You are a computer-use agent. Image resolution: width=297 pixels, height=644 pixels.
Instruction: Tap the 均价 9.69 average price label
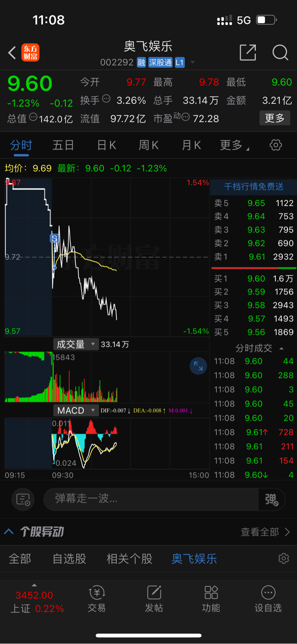click(x=28, y=168)
